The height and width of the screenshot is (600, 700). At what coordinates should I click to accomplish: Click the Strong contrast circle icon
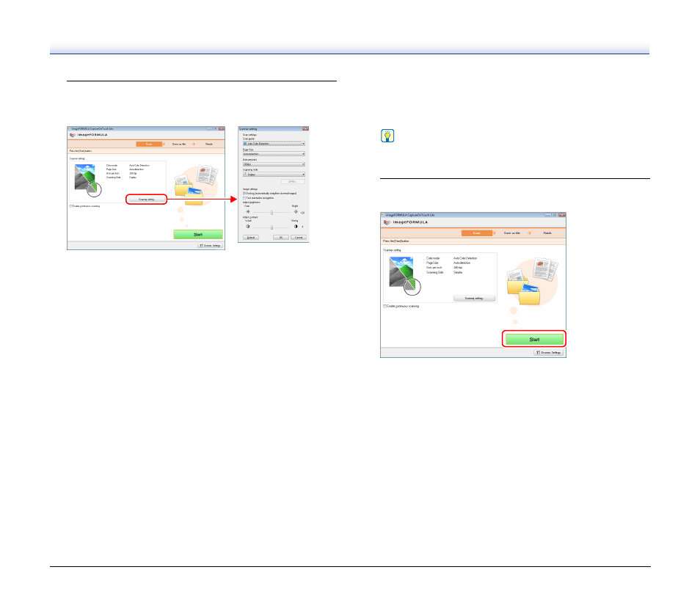coord(296,227)
